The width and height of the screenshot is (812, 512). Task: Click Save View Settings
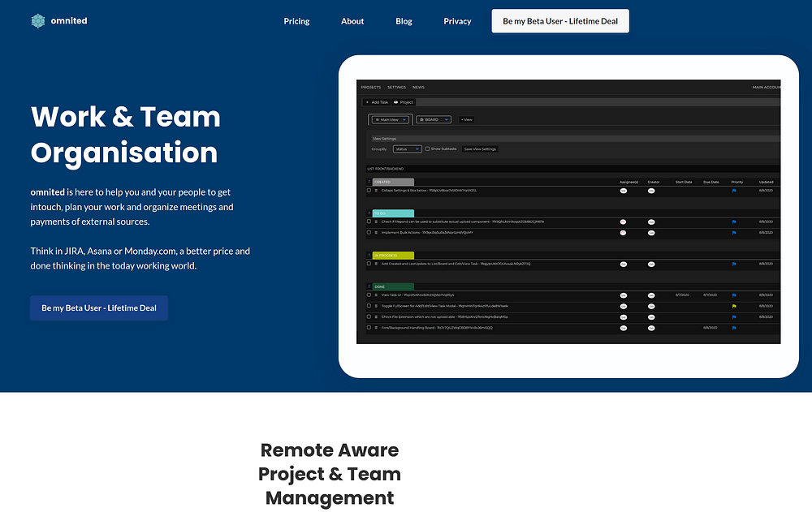pyautogui.click(x=480, y=149)
